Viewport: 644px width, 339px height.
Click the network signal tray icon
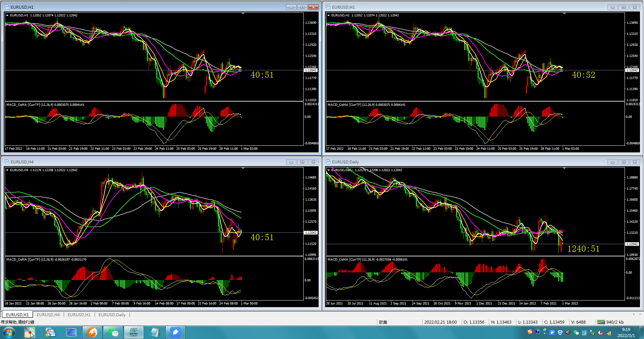(x=608, y=333)
